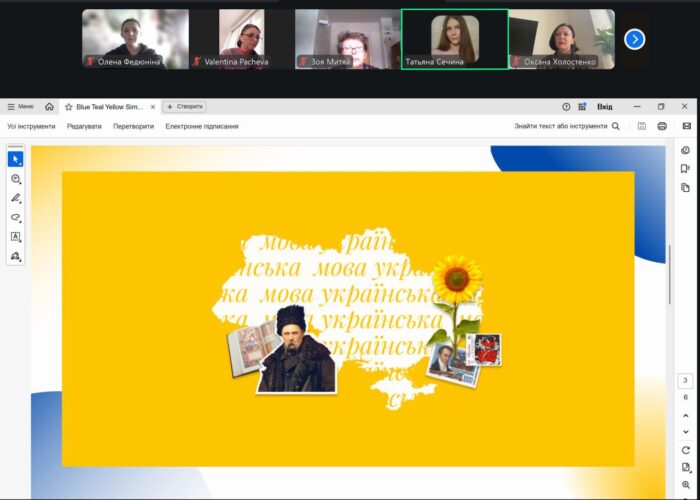
Task: Share document by email envelope icon
Action: coord(686,126)
